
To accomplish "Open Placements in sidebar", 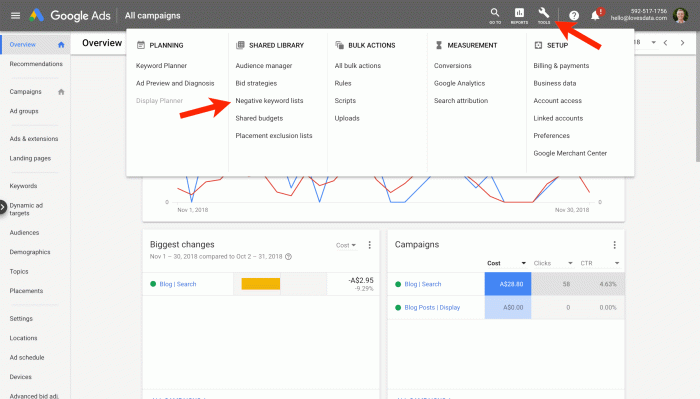I will click(x=26, y=291).
